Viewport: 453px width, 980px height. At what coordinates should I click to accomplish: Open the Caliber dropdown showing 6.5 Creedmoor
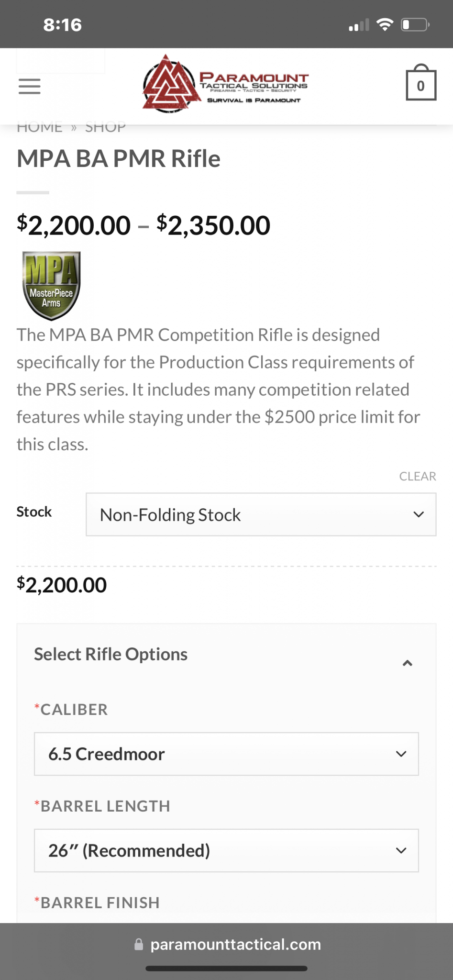226,754
